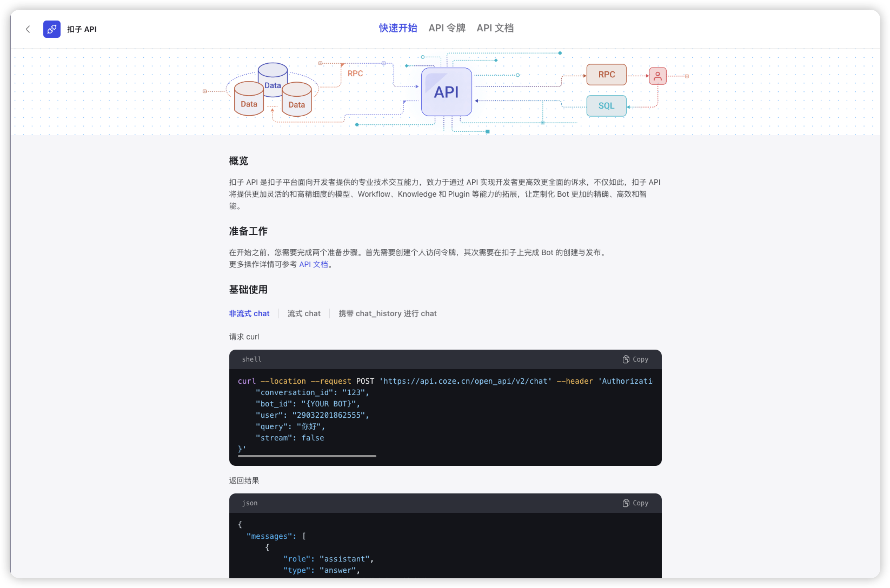Click the "role": "assistant" line
Viewport: 890px width, 588px height.
tap(328, 559)
